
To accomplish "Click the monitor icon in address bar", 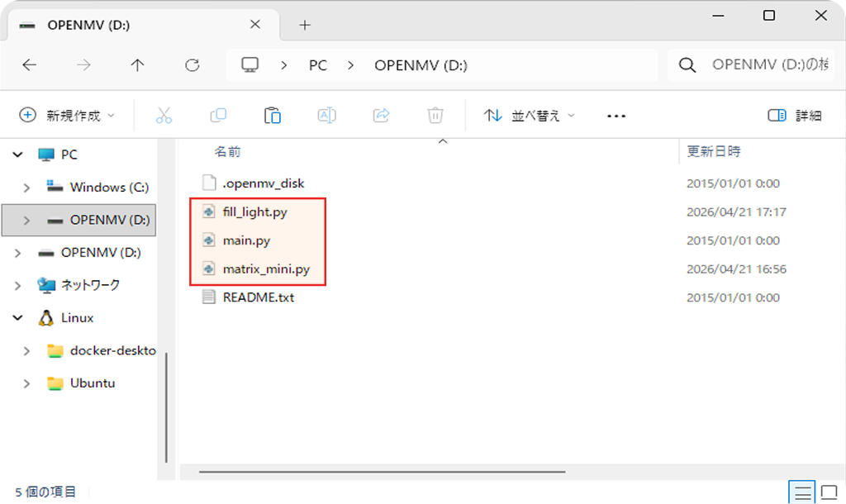I will (250, 65).
